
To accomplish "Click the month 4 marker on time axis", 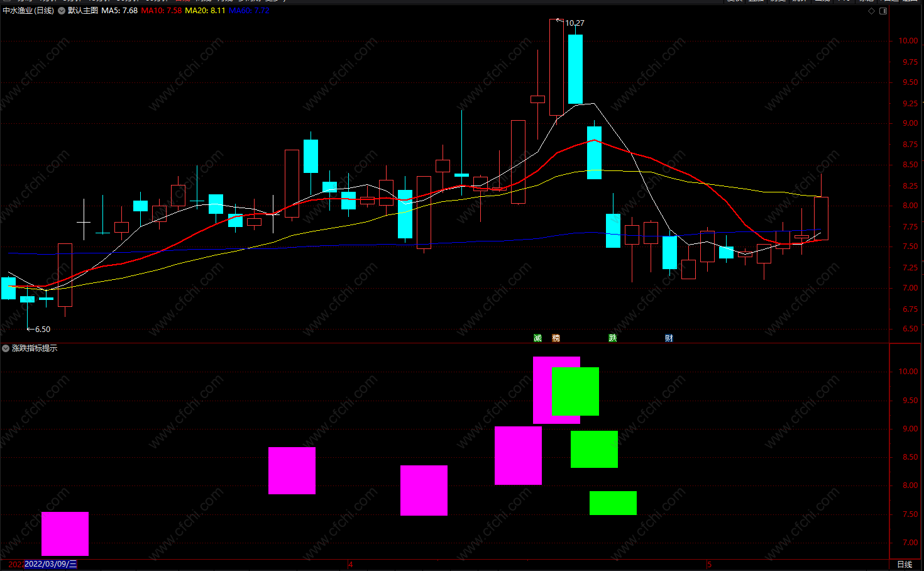I will tap(351, 564).
